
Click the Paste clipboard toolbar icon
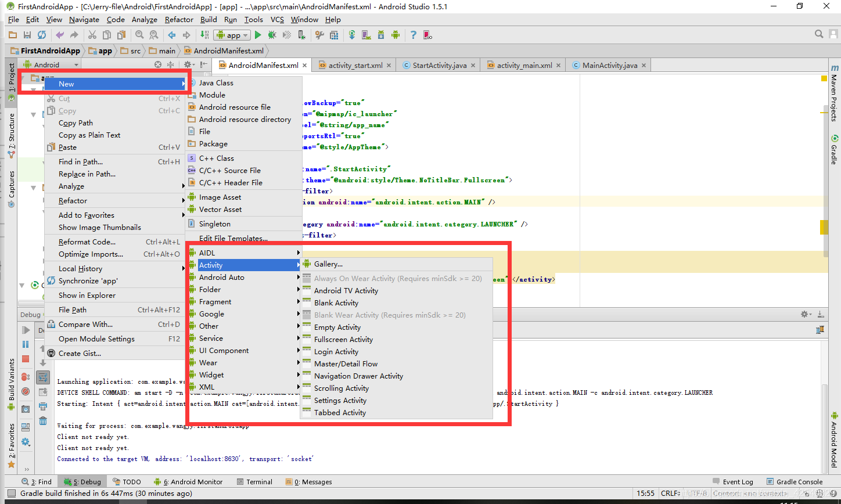(x=122, y=35)
